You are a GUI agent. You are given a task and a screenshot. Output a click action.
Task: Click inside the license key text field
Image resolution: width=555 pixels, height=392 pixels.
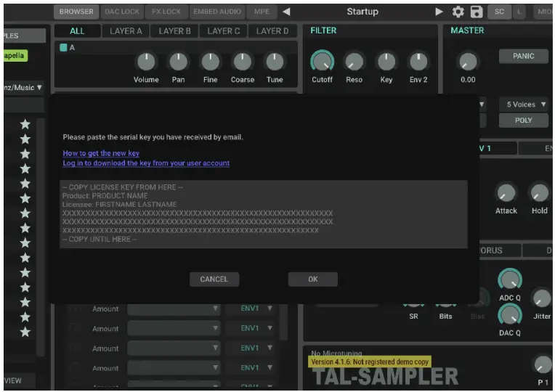(x=264, y=214)
